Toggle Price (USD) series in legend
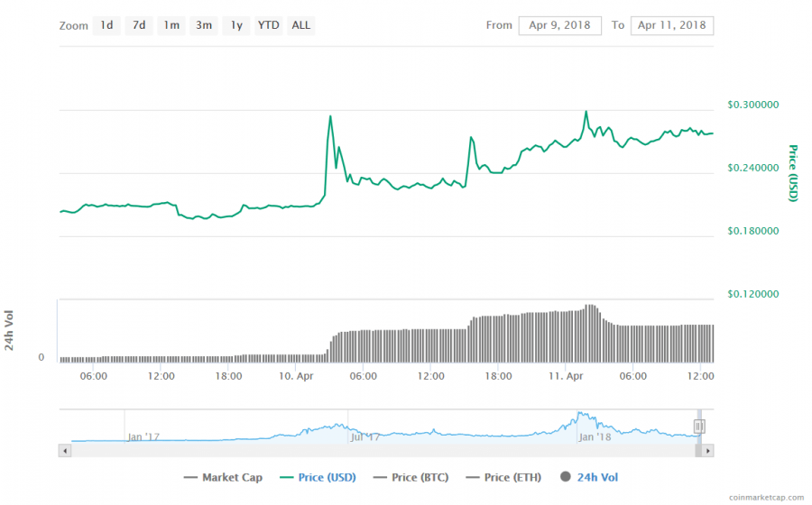The height and width of the screenshot is (505, 812). click(318, 477)
